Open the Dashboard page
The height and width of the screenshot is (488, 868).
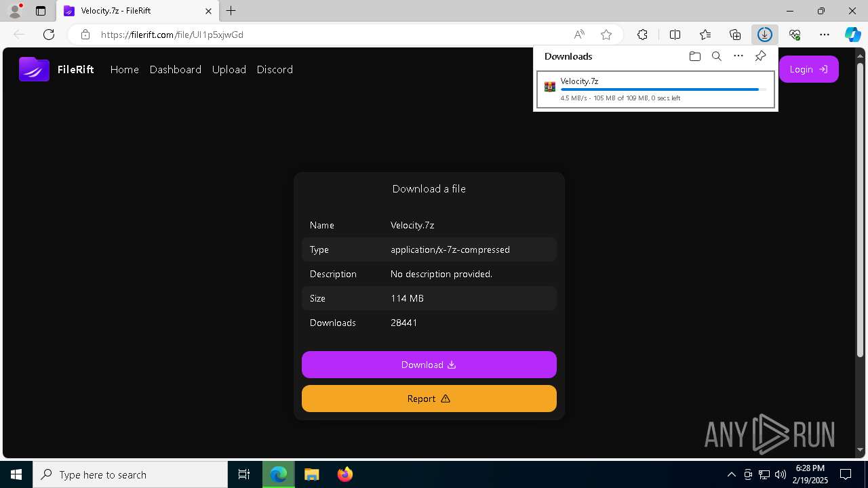point(176,69)
